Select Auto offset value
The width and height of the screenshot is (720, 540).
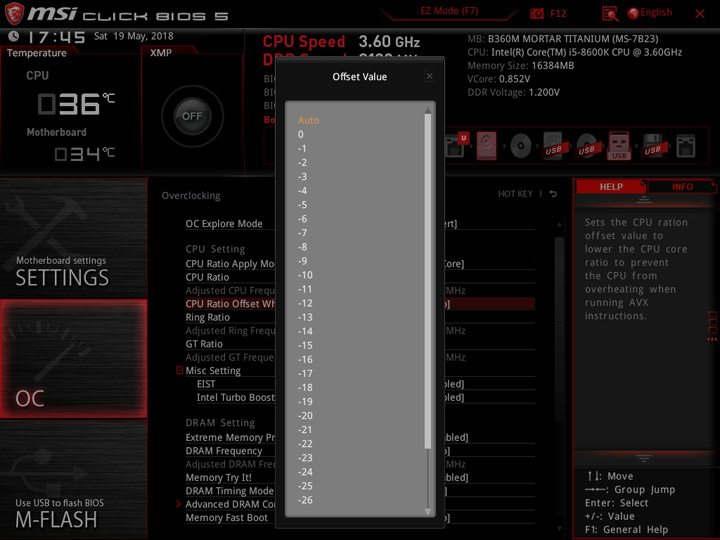coord(308,120)
